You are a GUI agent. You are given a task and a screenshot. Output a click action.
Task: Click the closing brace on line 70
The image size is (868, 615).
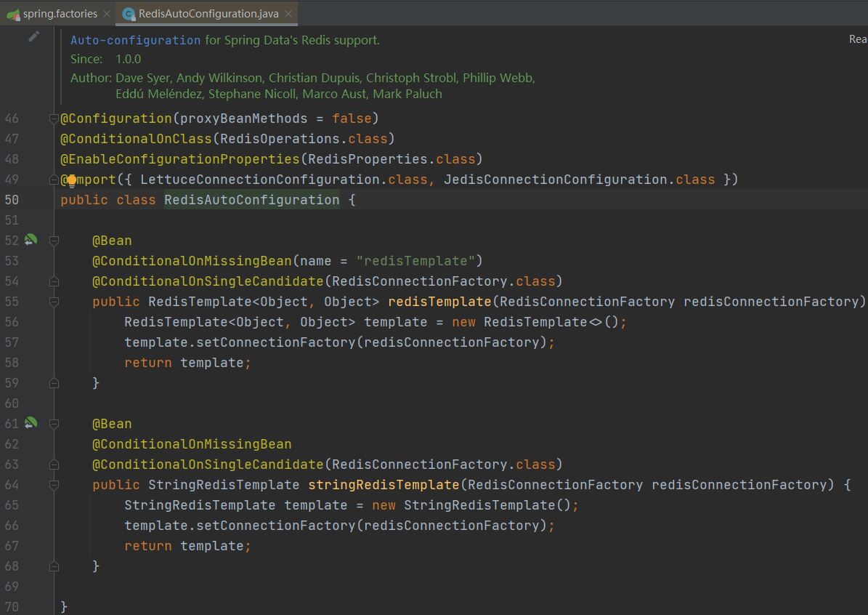pos(64,607)
